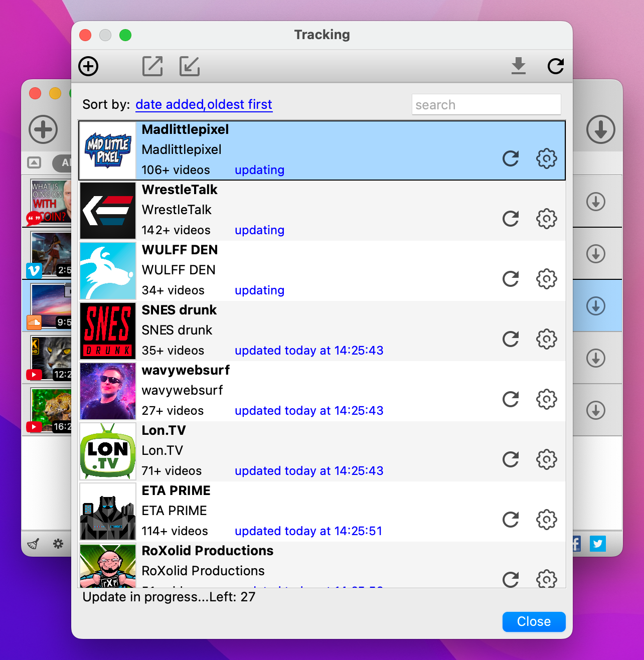
Task: Download the leopard video item in background window
Action: [596, 410]
